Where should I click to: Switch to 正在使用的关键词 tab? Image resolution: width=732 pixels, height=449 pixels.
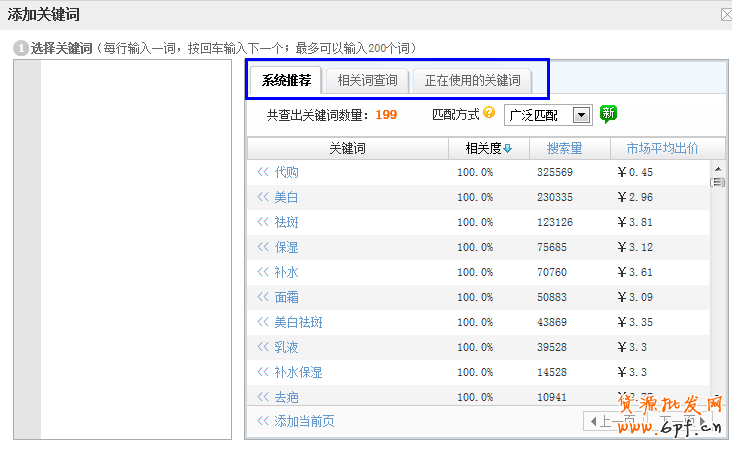(471, 81)
